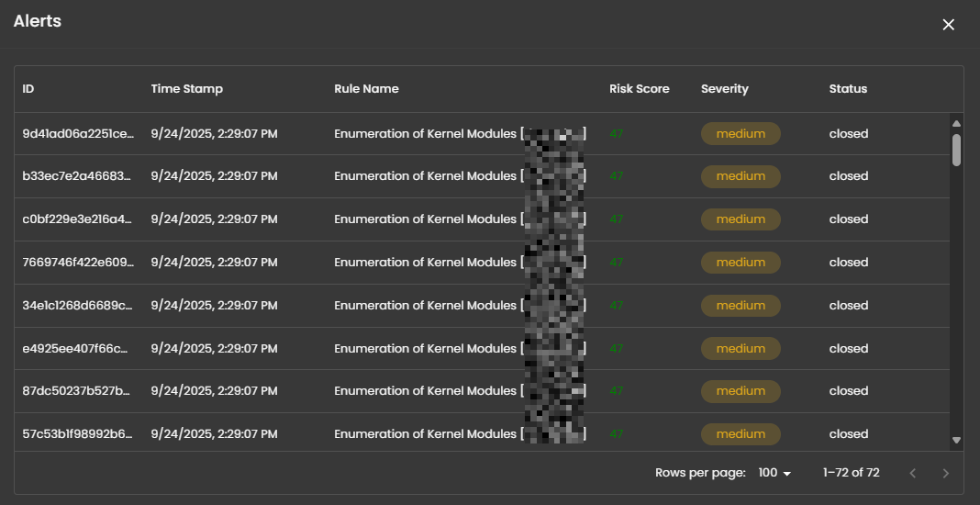The width and height of the screenshot is (980, 505).
Task: Go to previous page of alerts
Action: pyautogui.click(x=912, y=473)
